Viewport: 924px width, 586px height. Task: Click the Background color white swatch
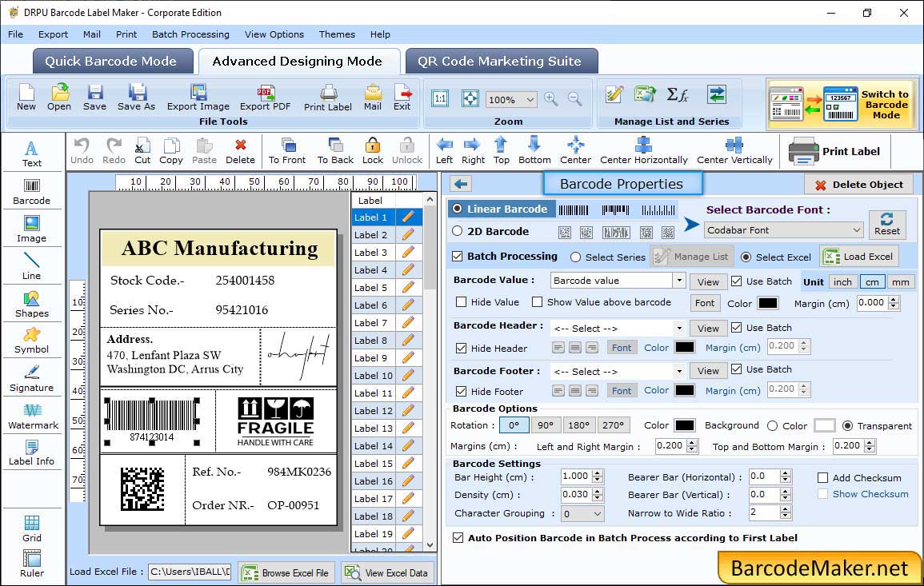tap(825, 425)
